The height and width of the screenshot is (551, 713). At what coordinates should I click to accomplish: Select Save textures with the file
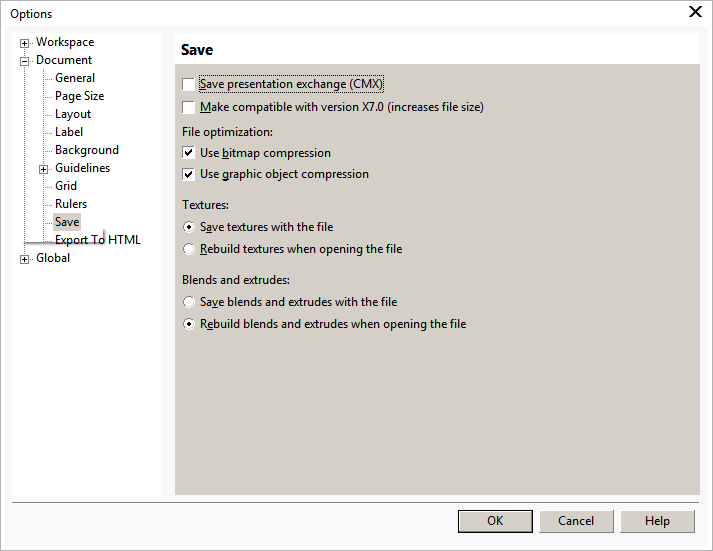[x=190, y=228]
